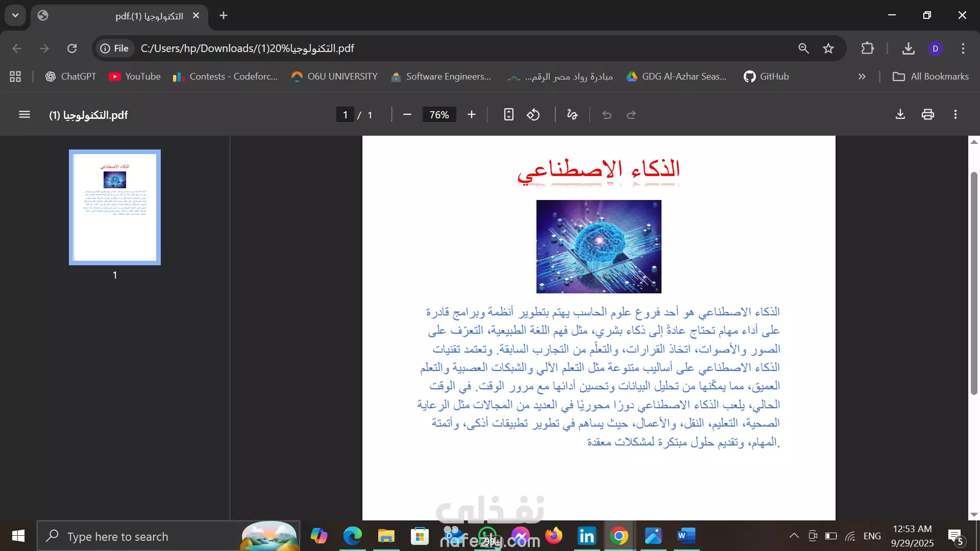Open the tab search dropdown arrow

[15, 15]
